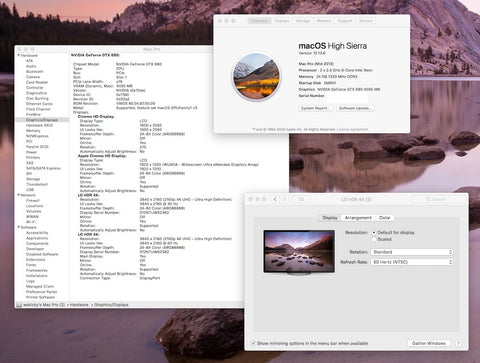Open the Refresh Rate dropdown
The image size is (480, 363).
point(412,262)
